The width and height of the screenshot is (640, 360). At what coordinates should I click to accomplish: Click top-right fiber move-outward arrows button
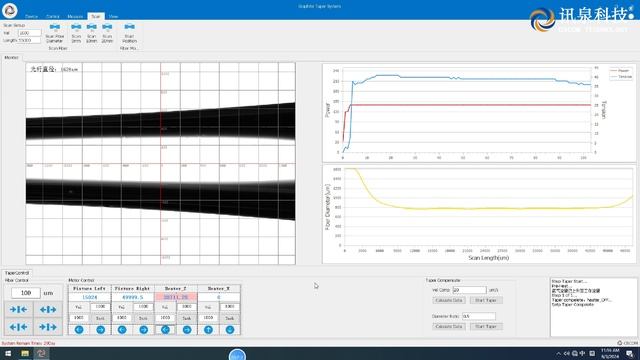coord(48,310)
